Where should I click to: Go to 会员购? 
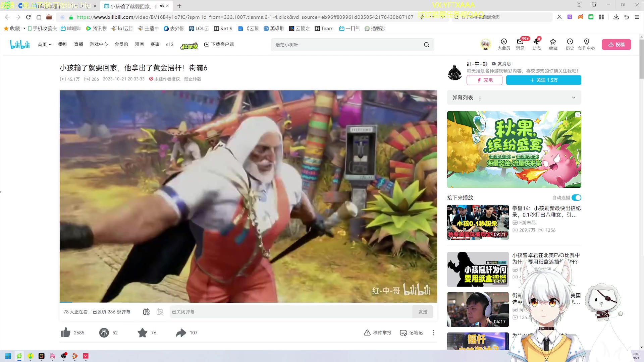pyautogui.click(x=121, y=44)
